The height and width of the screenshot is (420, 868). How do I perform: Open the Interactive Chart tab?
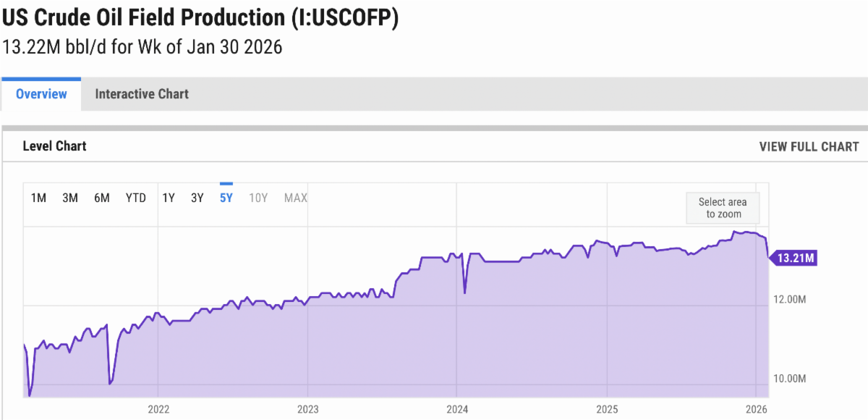click(x=142, y=94)
